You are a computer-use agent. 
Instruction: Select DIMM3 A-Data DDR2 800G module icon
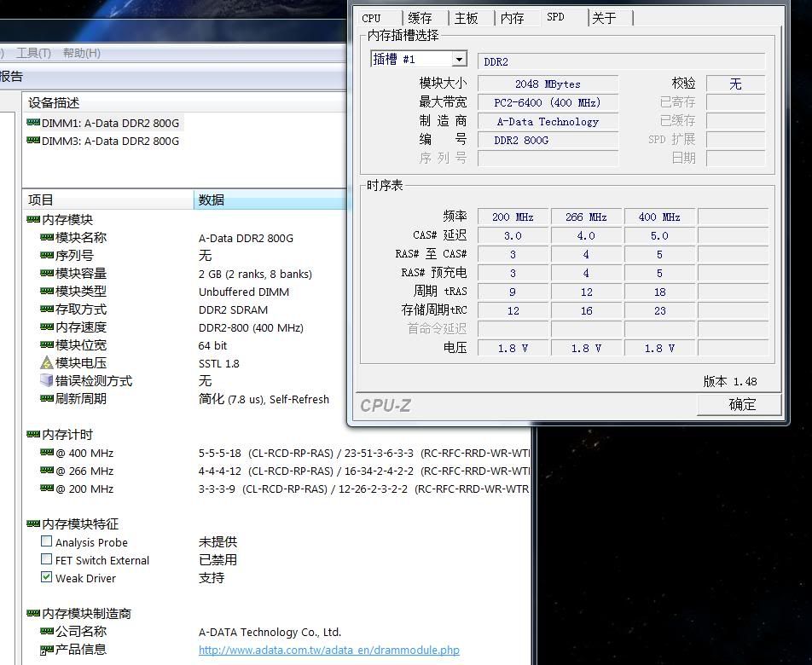(33, 141)
